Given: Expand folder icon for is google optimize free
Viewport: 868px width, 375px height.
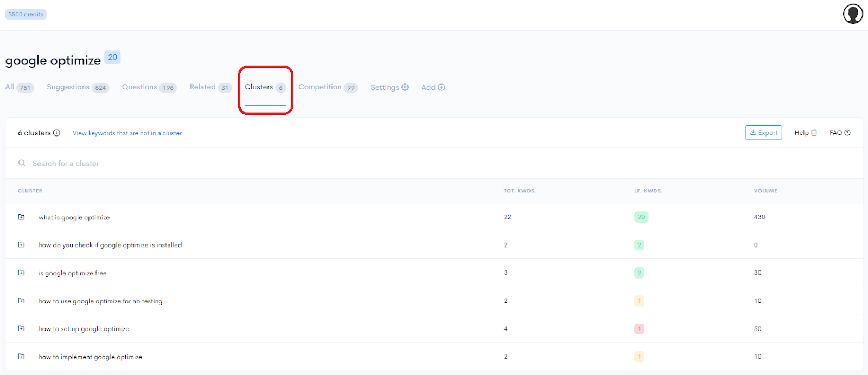Looking at the screenshot, I should point(21,273).
